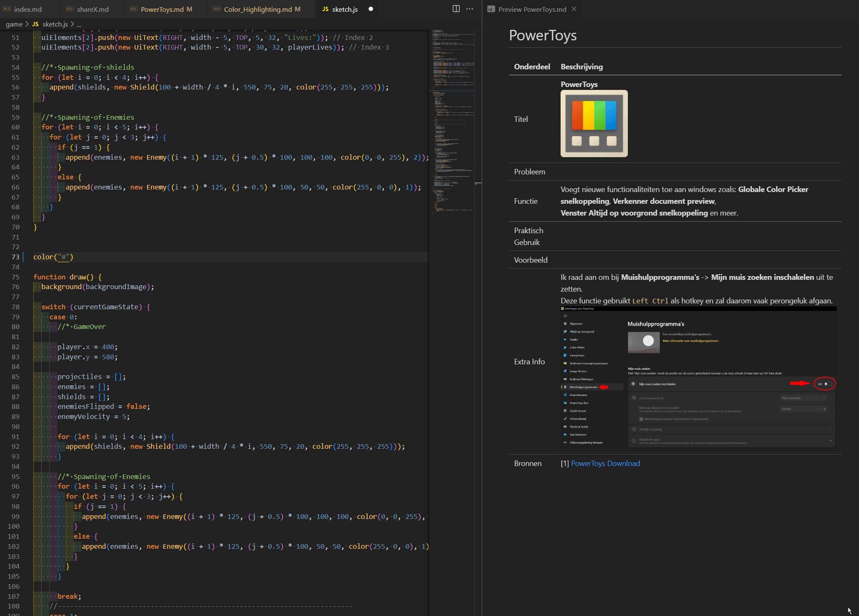859x616 pixels.
Task: Click the stepper arrows on the 999999 field
Action: coord(825,409)
